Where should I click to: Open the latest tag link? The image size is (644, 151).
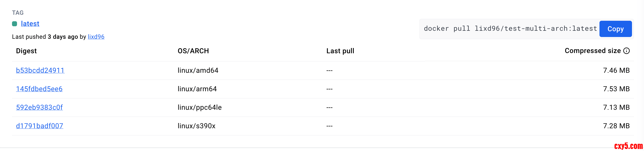30,23
